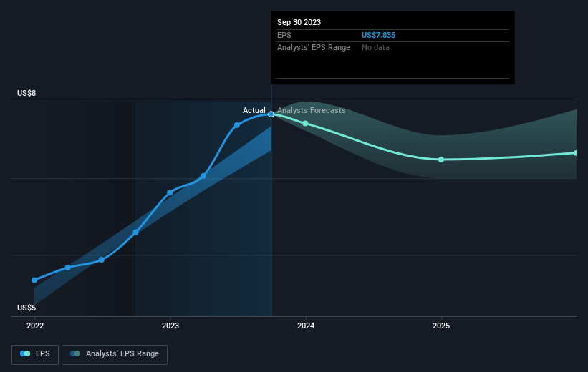This screenshot has height=372, width=588.
Task: Click the 'No data' tooltip value
Action: pos(375,48)
